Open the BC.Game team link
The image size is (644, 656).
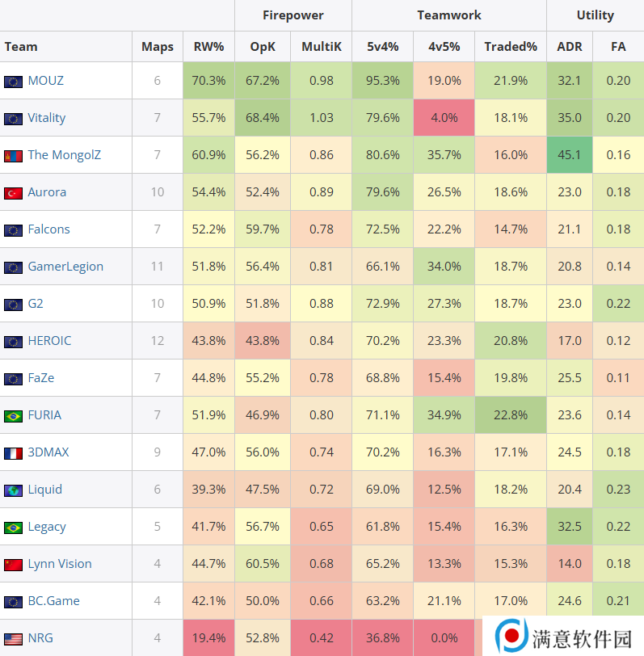[53, 601]
